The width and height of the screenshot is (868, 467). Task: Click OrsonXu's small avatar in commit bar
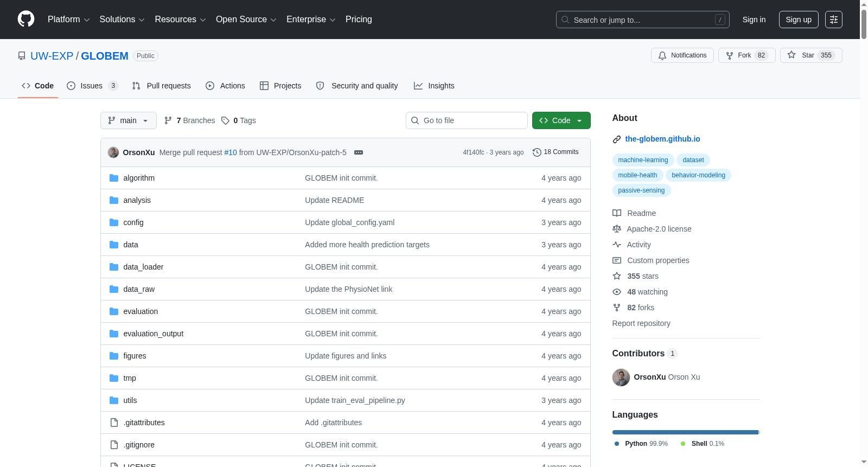[x=113, y=152]
